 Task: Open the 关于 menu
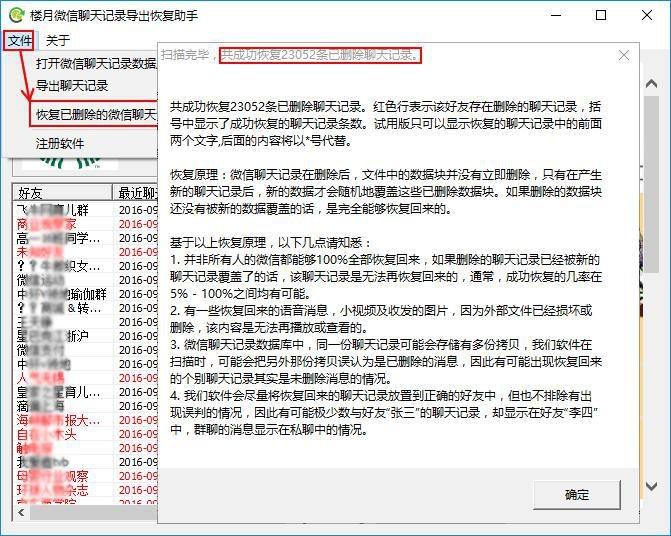point(57,41)
